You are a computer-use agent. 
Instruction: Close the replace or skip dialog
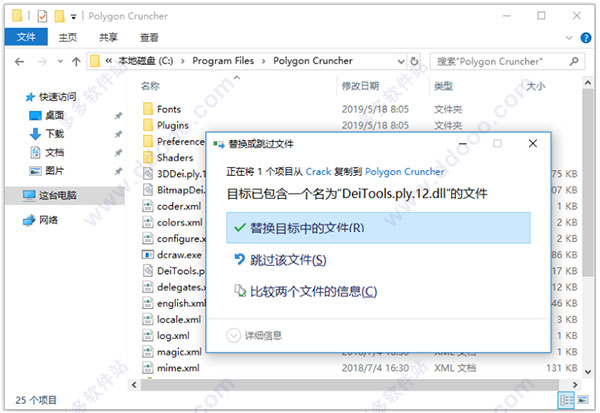tap(533, 144)
